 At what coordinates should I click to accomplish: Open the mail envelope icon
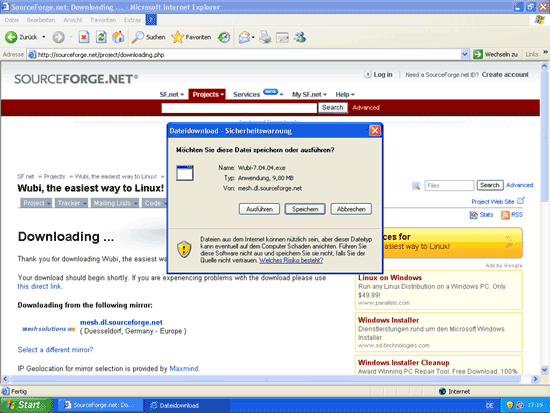point(244,37)
